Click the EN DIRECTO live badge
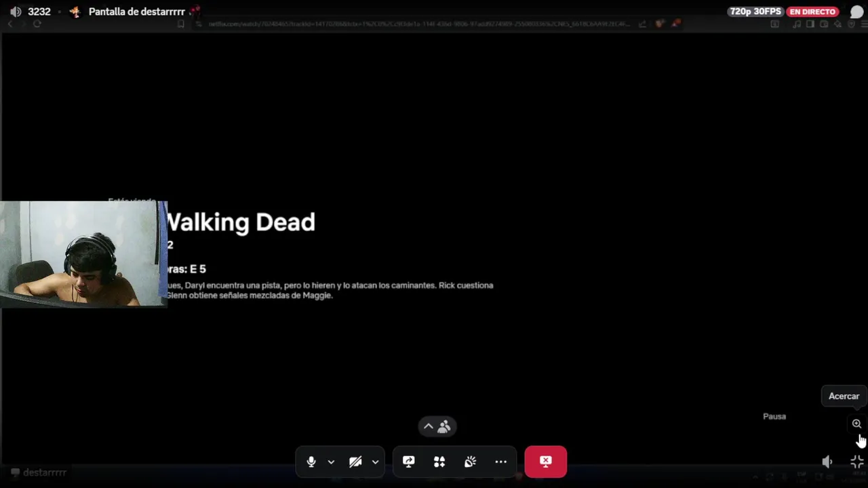 (813, 12)
